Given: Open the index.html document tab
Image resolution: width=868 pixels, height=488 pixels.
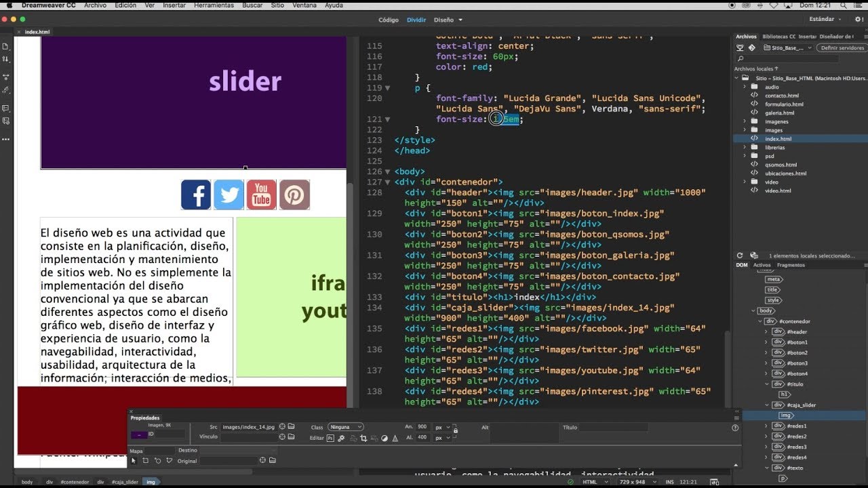Looking at the screenshot, I should [37, 32].
